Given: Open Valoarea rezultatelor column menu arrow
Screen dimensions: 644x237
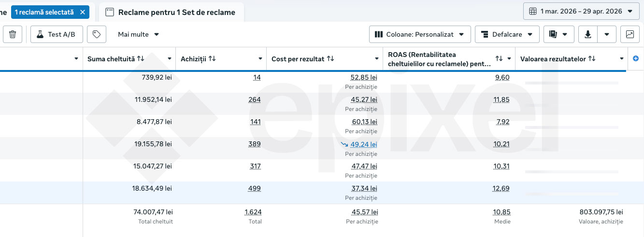Looking at the screenshot, I should [622, 59].
